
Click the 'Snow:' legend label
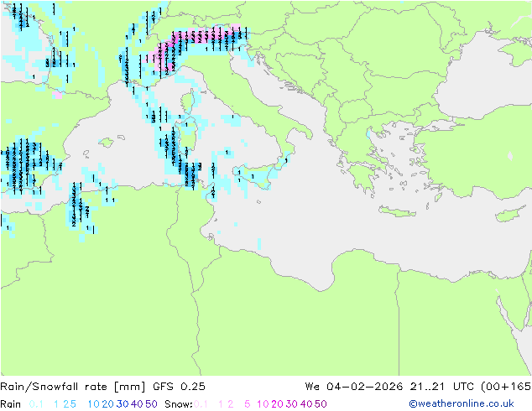[179, 404]
